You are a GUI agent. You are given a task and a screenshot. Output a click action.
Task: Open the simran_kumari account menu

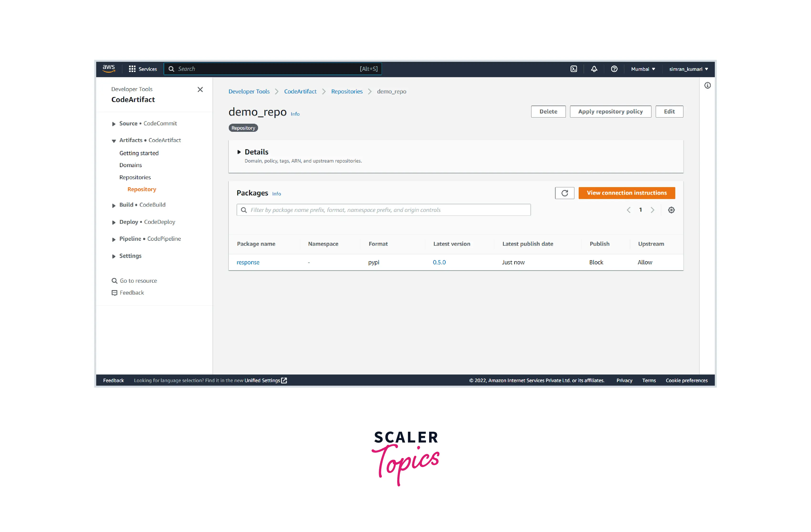pyautogui.click(x=688, y=69)
